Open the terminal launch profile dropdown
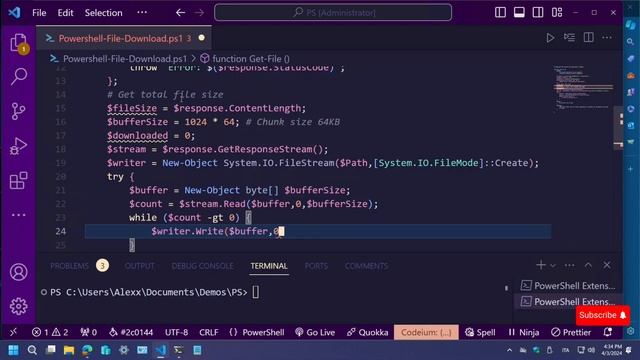 [553, 266]
